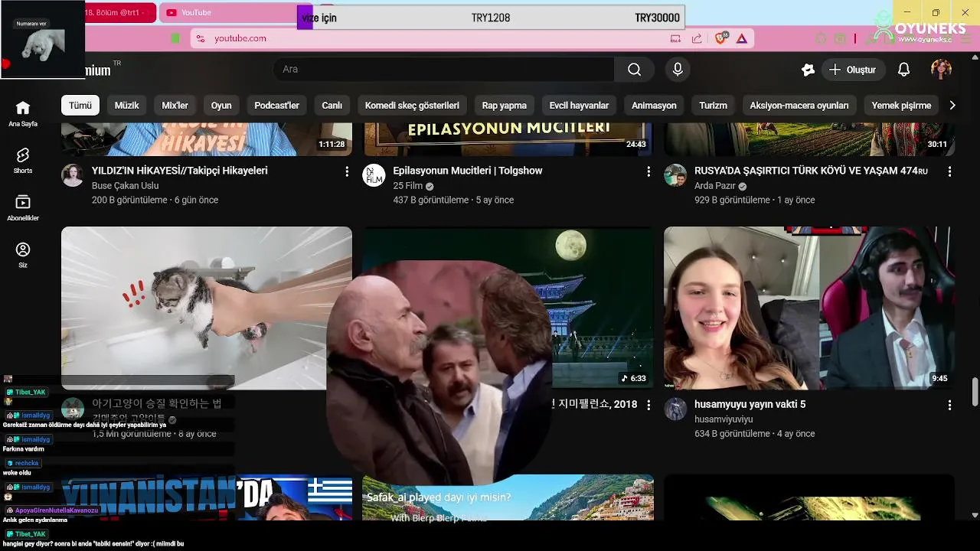Select the Oyun filter chip
This screenshot has width=980, height=551.
coord(221,106)
